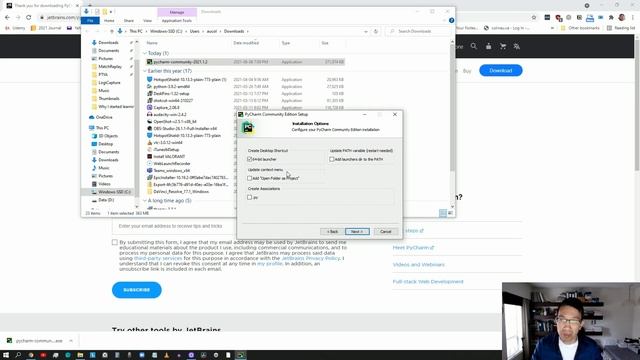The height and width of the screenshot is (360, 640).
Task: Open 3D Objects in navigation pane
Action: coord(108,136)
